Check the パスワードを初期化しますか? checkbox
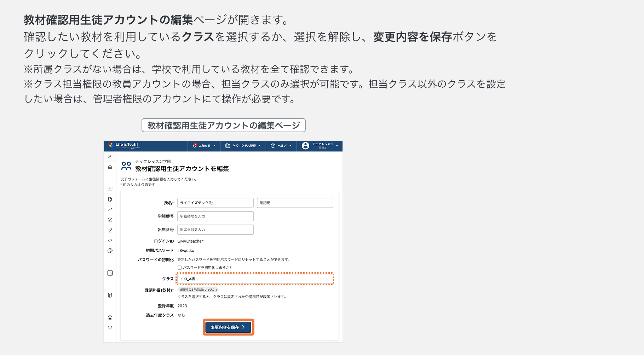The height and width of the screenshot is (355, 644). (x=180, y=268)
